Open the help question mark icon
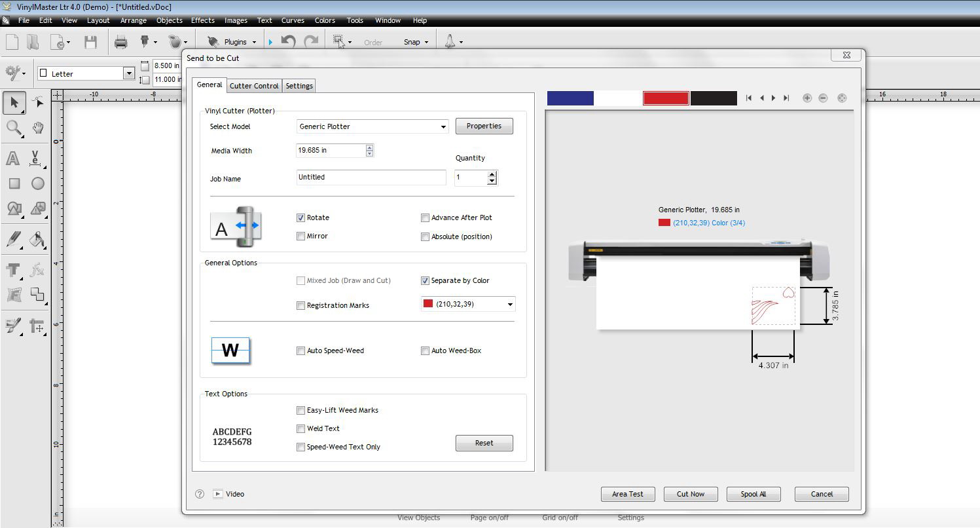Image resolution: width=980 pixels, height=528 pixels. 200,494
